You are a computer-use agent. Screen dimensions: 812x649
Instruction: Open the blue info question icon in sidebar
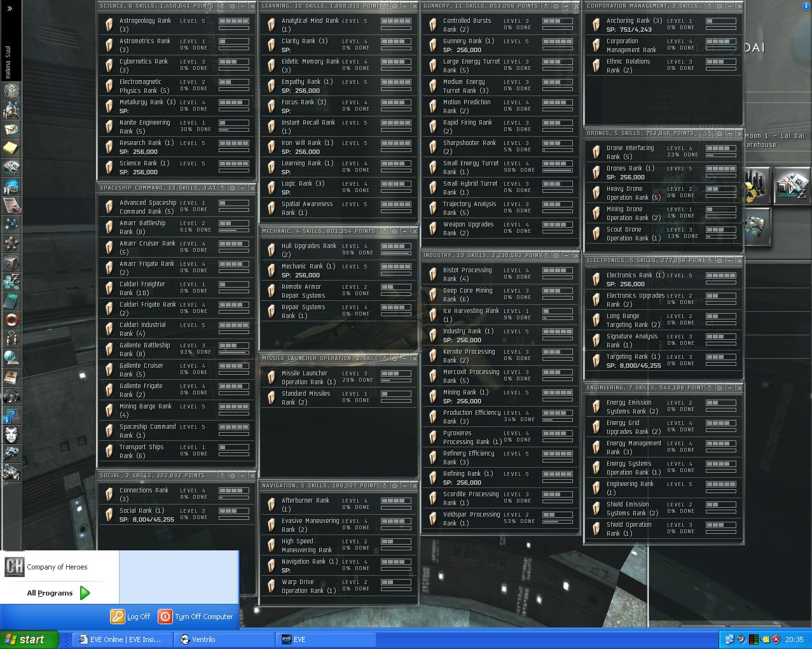[11, 415]
